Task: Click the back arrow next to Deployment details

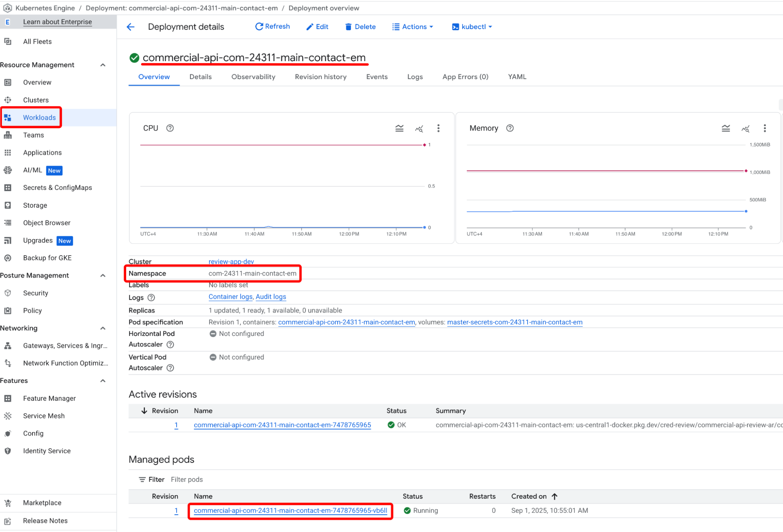Action: (131, 27)
